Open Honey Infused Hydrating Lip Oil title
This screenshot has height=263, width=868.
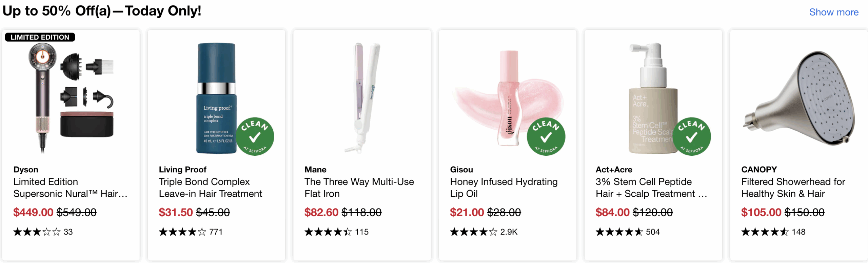[504, 188]
